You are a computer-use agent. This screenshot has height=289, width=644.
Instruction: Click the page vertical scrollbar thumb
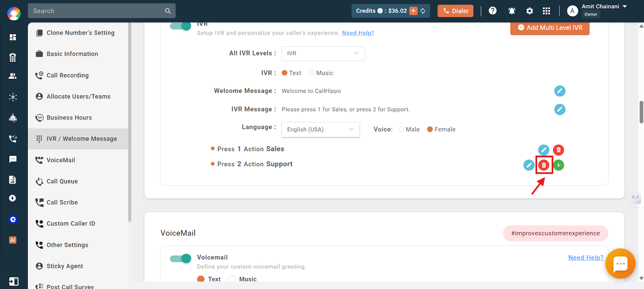(641, 112)
